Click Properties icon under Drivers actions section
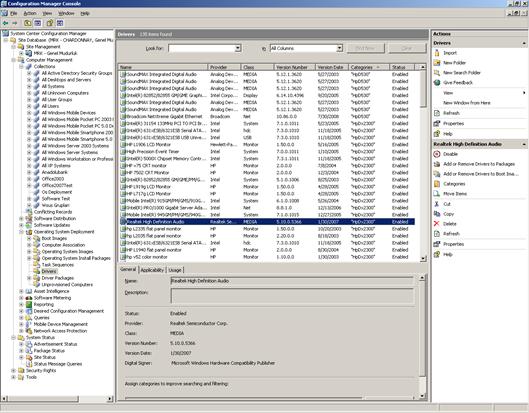This screenshot has width=529, height=413. (437, 123)
